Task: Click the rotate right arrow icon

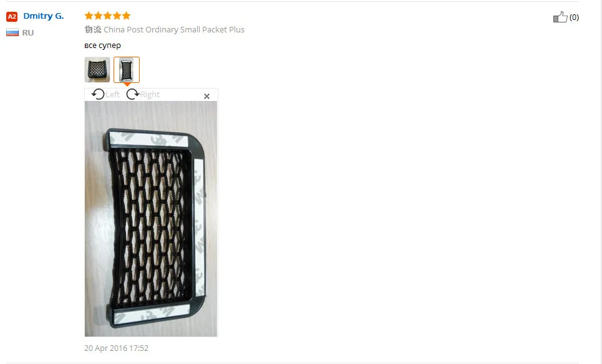Action: pyautogui.click(x=133, y=94)
